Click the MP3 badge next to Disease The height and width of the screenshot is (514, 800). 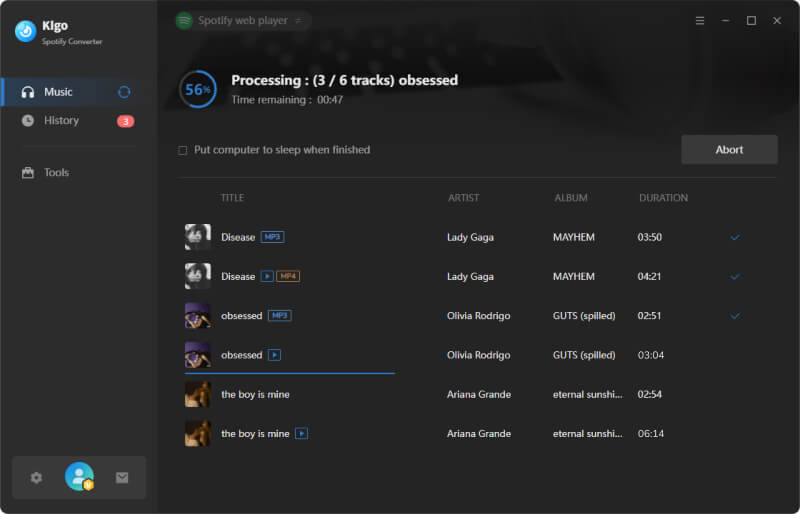(272, 237)
